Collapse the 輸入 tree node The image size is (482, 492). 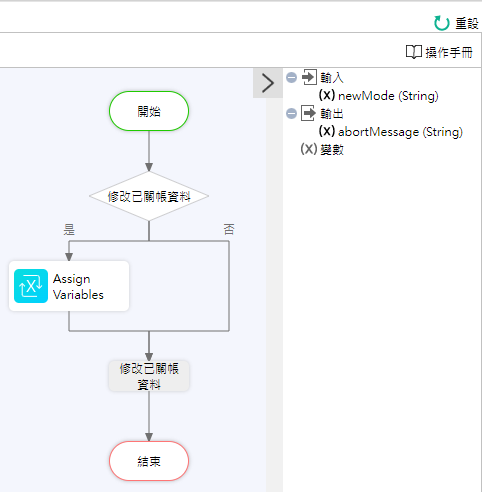tap(291, 78)
